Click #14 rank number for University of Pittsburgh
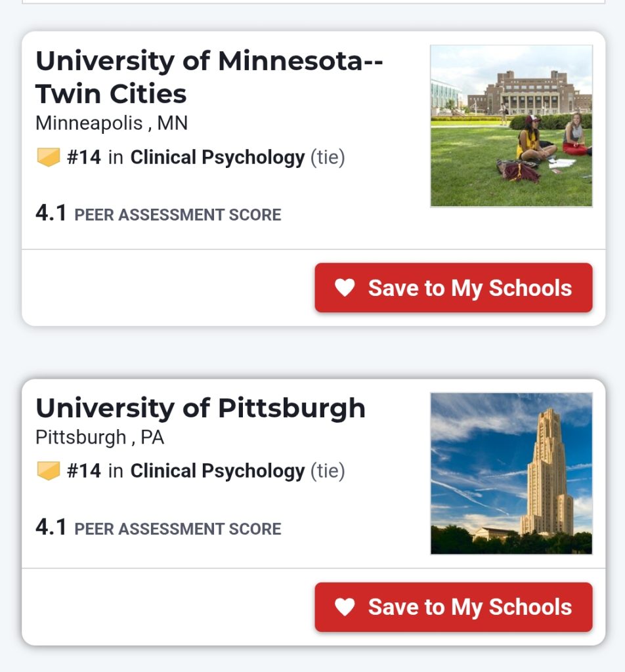Image resolution: width=625 pixels, height=672 pixels. 84,471
